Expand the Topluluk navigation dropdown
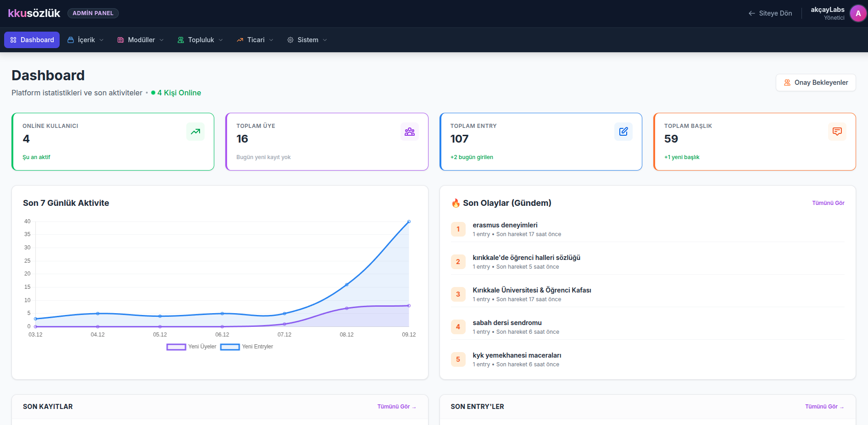Screen dimensions: 868x425 tap(200, 40)
